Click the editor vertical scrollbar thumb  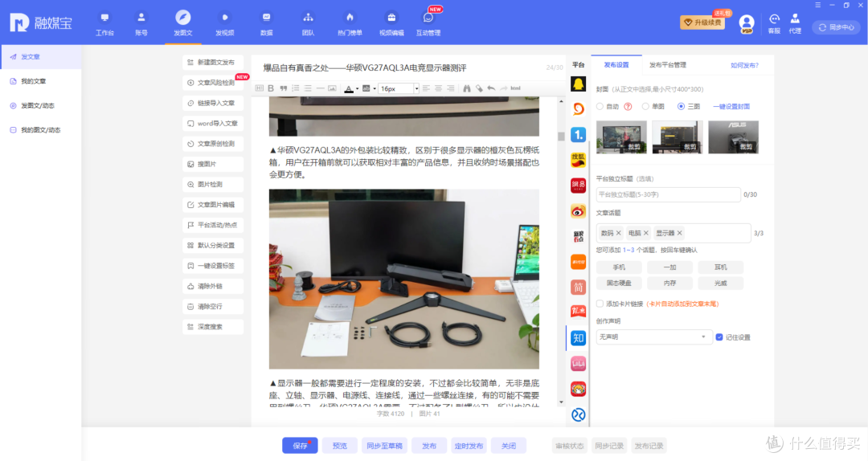[x=561, y=137]
